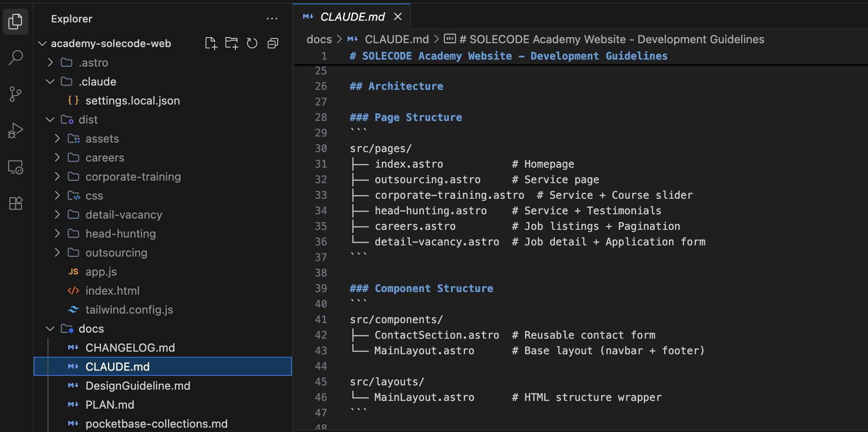Viewport: 868px width, 432px height.
Task: Open the Remote Explorer icon
Action: click(x=16, y=167)
